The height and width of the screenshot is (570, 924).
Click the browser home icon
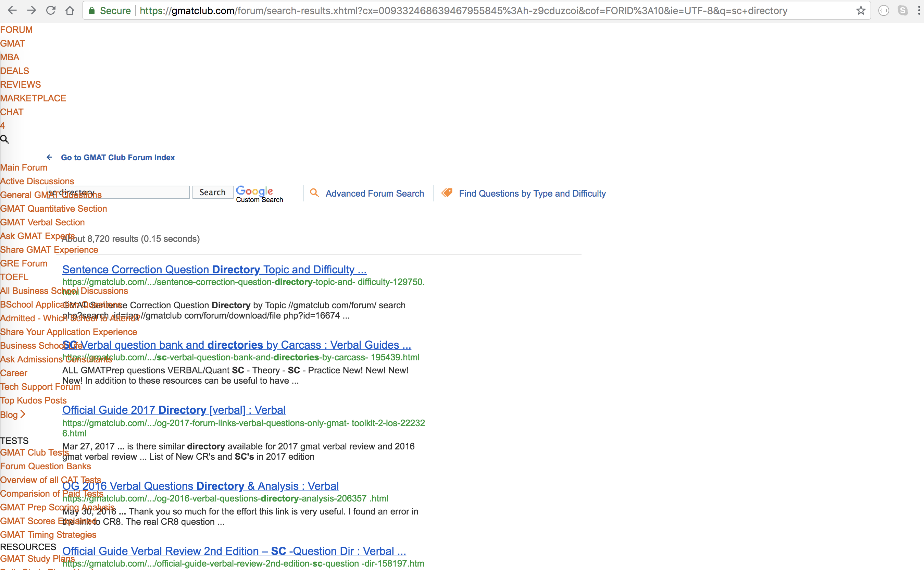tap(70, 11)
